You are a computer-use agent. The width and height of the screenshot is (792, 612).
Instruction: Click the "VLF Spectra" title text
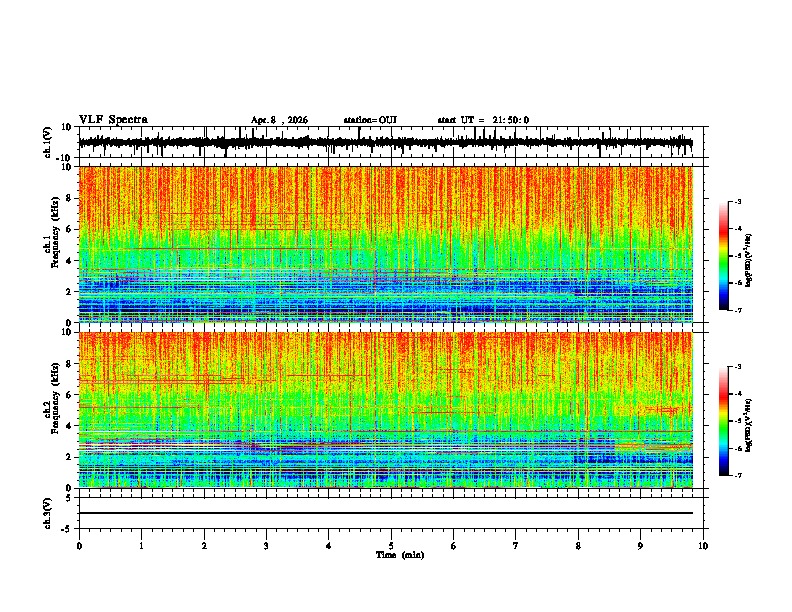[113, 120]
